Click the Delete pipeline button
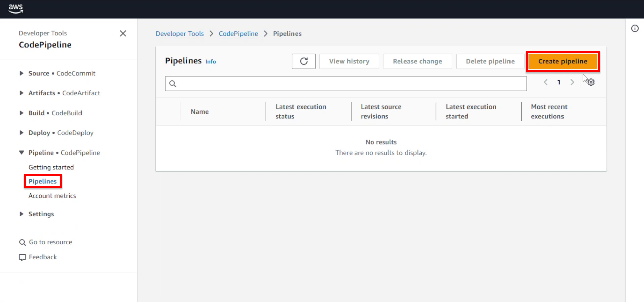644x302 pixels. coord(490,61)
